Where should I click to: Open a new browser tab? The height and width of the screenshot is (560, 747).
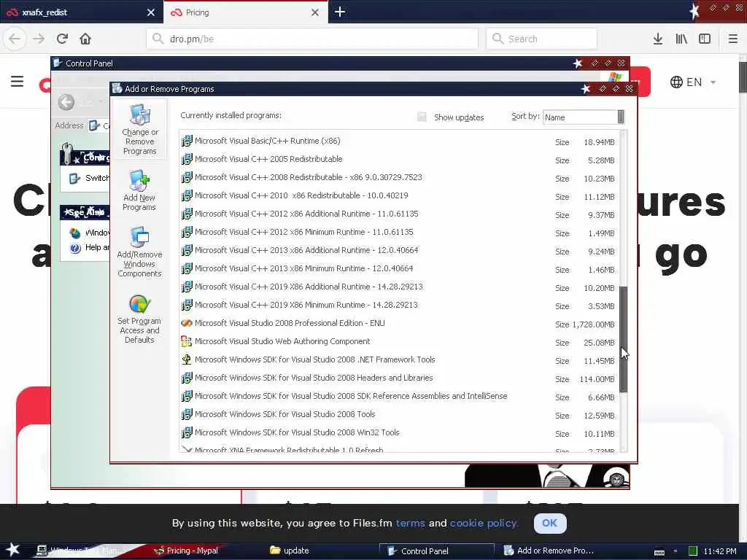pos(340,12)
